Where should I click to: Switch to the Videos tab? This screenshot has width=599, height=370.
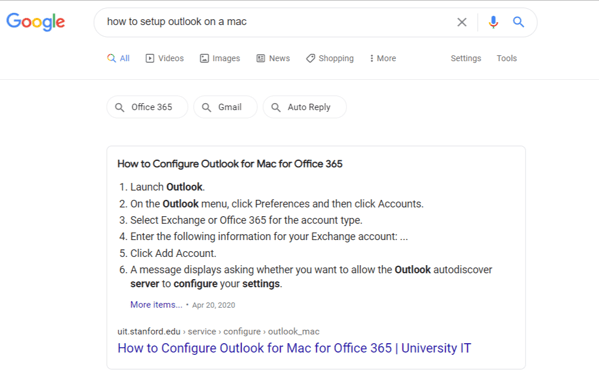(x=165, y=58)
